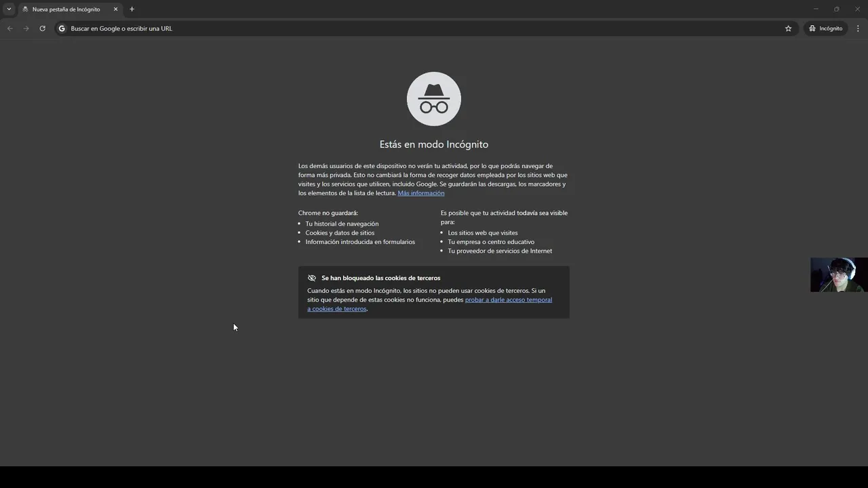Image resolution: width=868 pixels, height=488 pixels.
Task: Click Tu proveedor de servicios de Internet item
Action: click(500, 251)
